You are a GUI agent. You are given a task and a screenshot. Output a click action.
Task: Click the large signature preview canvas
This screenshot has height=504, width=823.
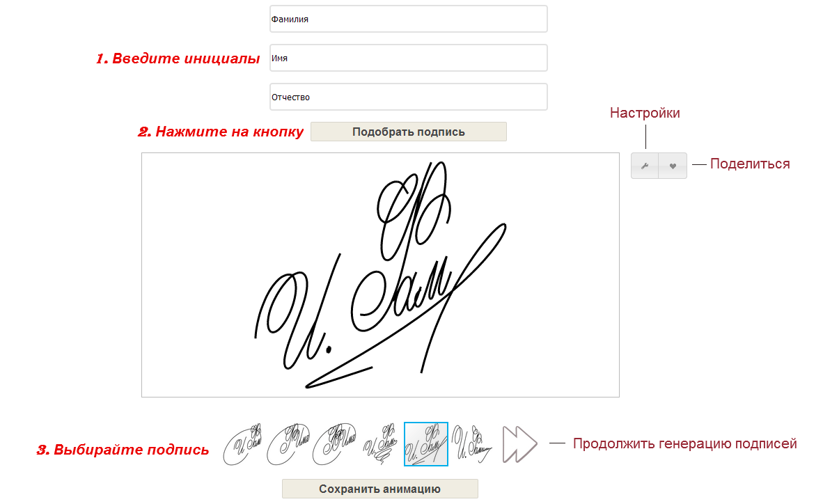(x=381, y=275)
